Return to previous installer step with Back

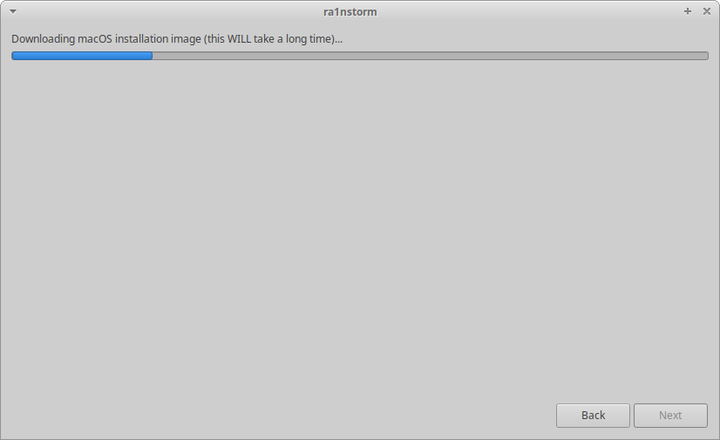pos(593,415)
